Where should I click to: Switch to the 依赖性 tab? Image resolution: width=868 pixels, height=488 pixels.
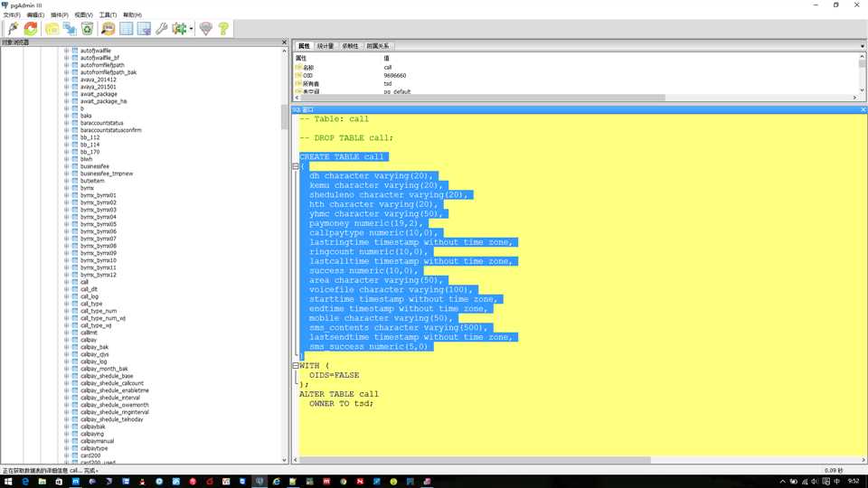coord(350,46)
